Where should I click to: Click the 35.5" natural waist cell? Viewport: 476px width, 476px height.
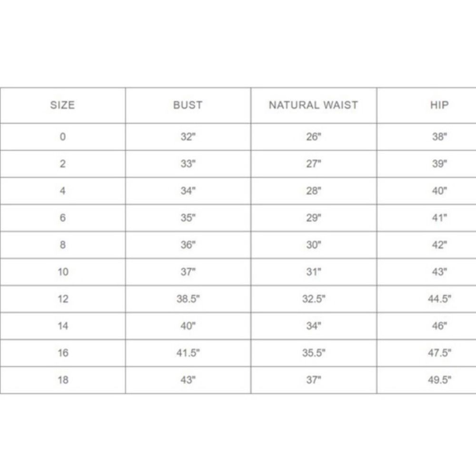click(314, 353)
